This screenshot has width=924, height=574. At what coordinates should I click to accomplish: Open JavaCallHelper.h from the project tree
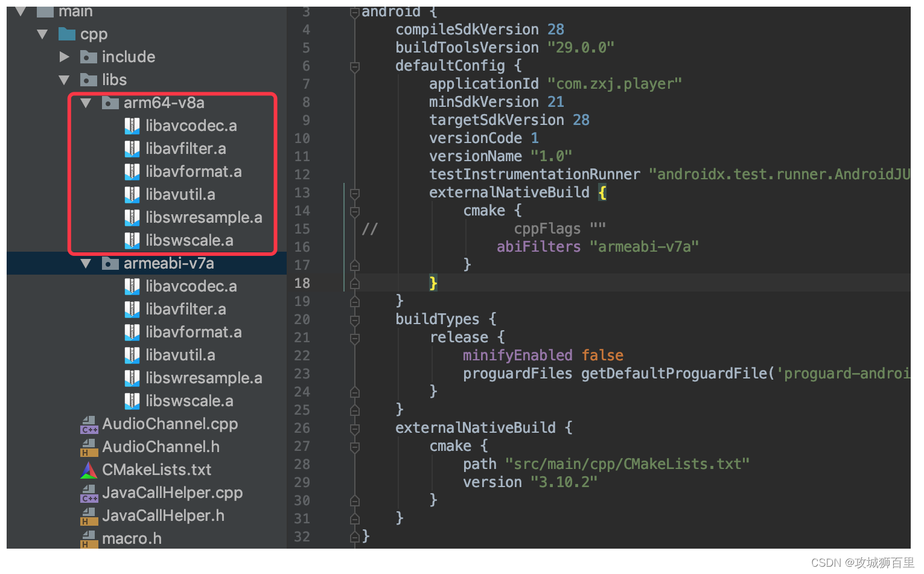[164, 515]
